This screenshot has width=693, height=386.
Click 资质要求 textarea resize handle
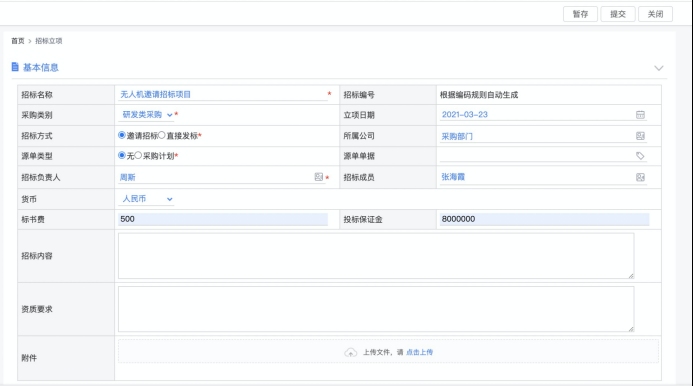pos(631,329)
